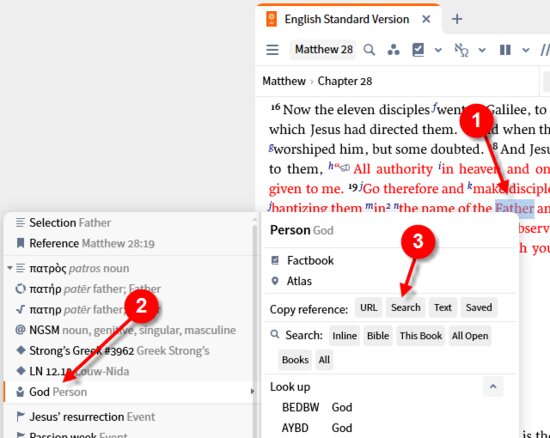Click the speaker icon before All authority

pos(345,168)
